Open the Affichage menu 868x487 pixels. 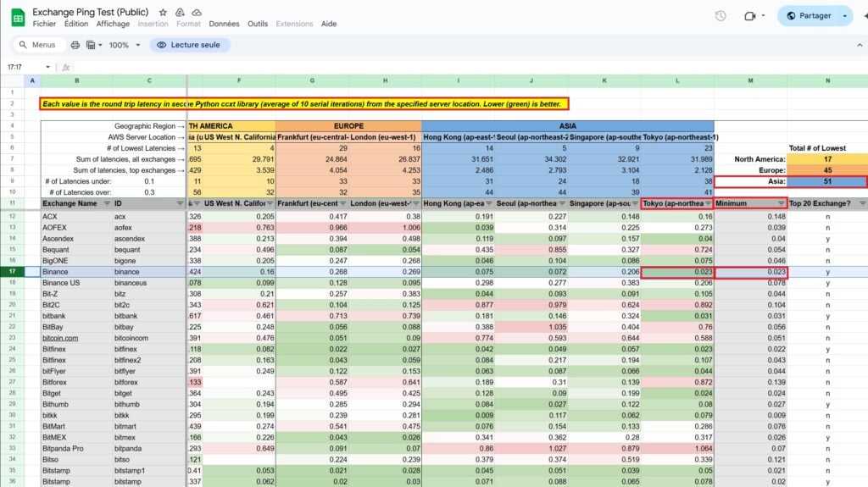113,24
